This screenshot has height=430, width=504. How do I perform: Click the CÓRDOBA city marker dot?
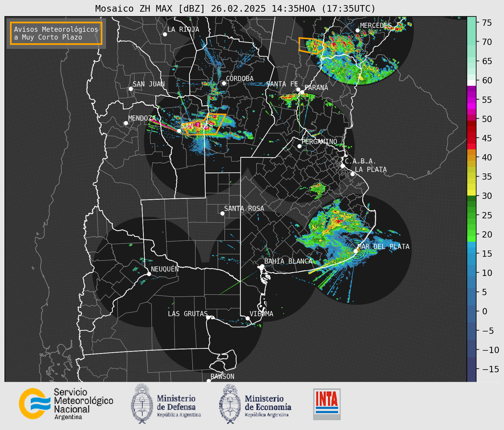point(224,83)
